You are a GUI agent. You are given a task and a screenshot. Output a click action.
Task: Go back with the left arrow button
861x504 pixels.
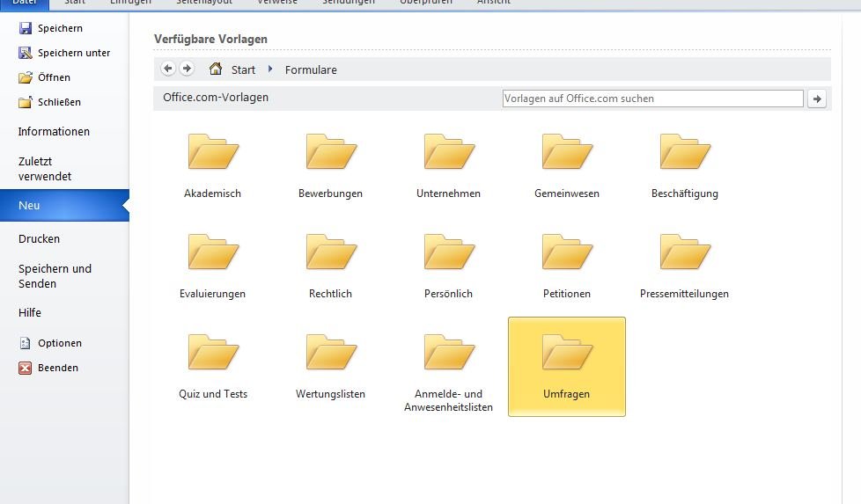(x=168, y=69)
